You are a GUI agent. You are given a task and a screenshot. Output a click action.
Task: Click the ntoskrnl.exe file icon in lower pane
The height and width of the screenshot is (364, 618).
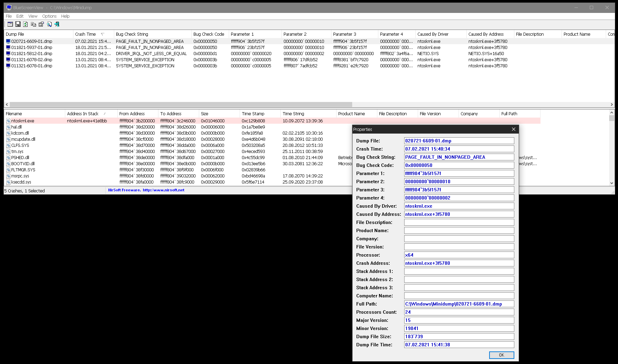[x=8, y=121]
